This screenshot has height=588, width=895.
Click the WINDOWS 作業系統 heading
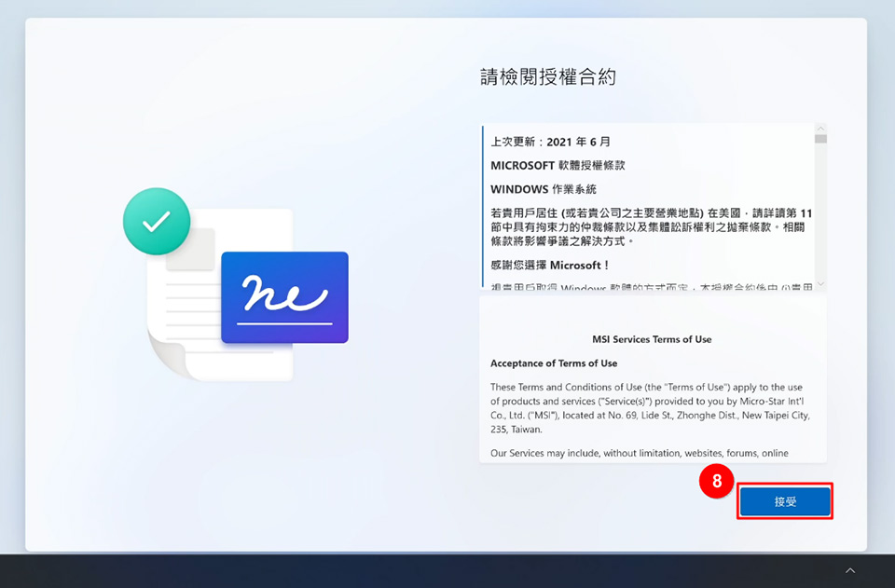pyautogui.click(x=543, y=189)
